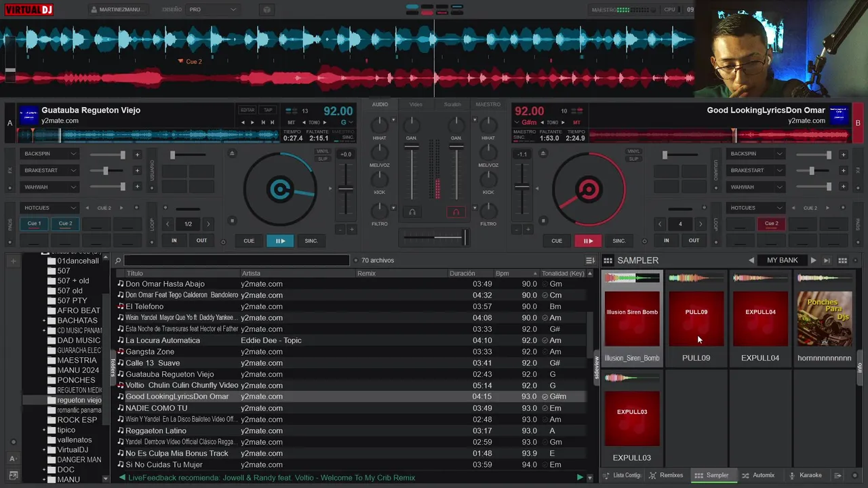
Task: Toggle master tempo MT on deck B
Action: (x=576, y=123)
